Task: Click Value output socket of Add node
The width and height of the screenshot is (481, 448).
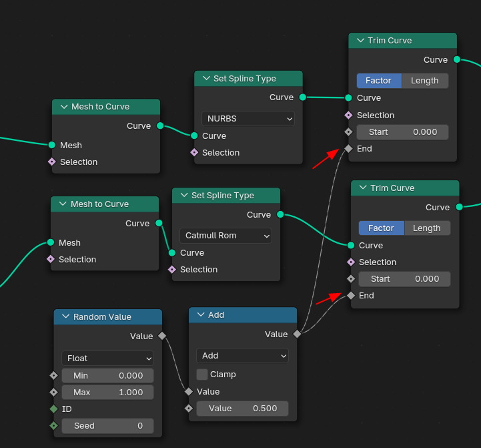Action: pyautogui.click(x=297, y=334)
